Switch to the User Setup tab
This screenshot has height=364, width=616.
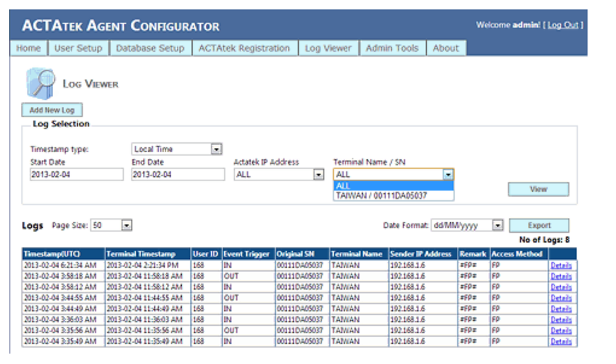(x=78, y=48)
